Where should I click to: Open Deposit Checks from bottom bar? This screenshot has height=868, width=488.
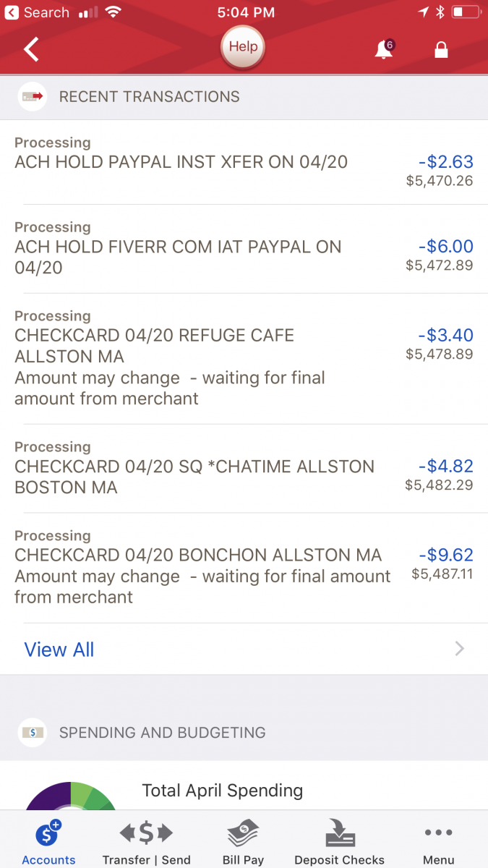(x=339, y=841)
